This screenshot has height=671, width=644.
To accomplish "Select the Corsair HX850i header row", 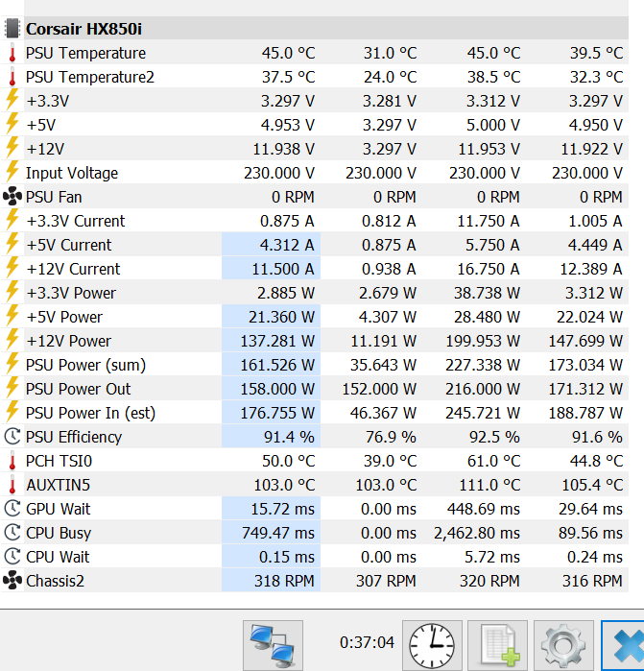I will coord(315,29).
